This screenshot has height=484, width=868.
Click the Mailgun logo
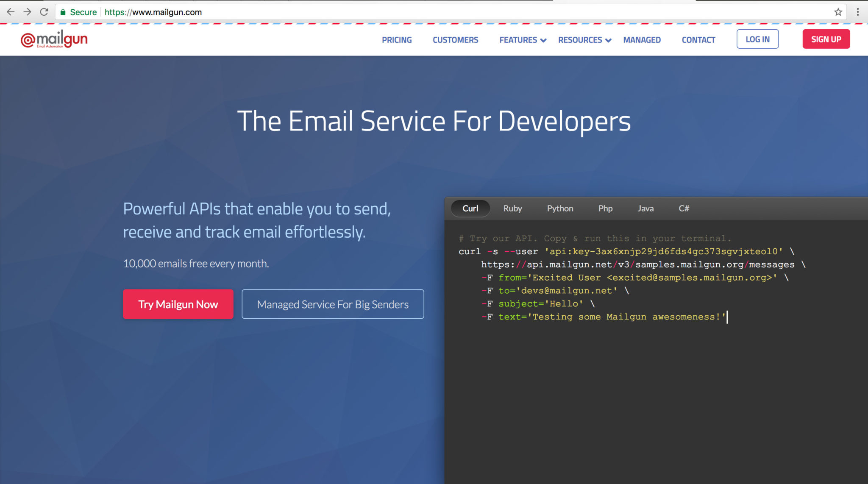[54, 39]
